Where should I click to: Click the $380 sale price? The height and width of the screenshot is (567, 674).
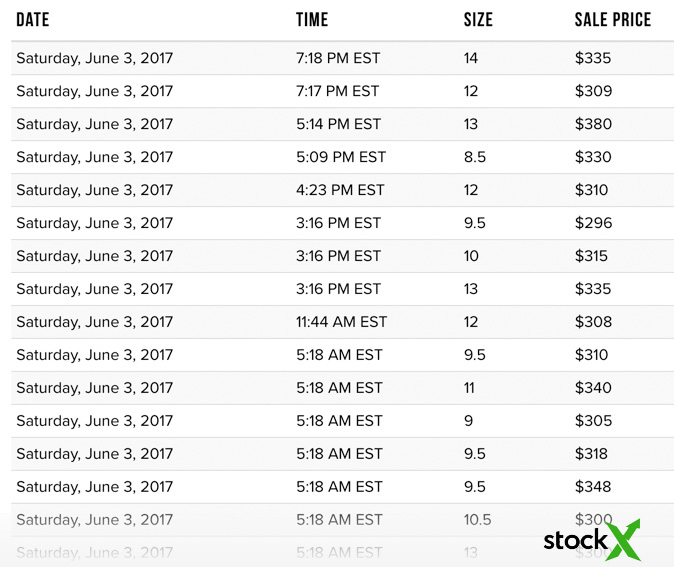tap(593, 124)
